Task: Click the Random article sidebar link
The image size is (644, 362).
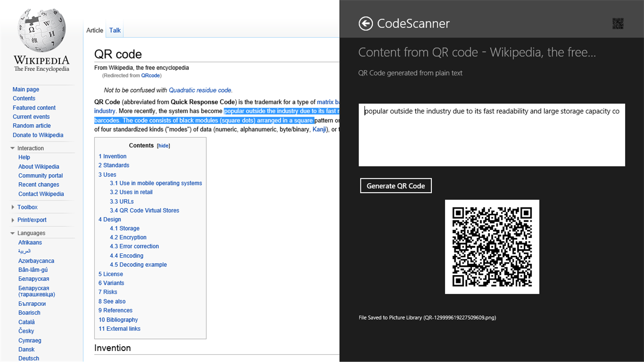Action: coord(31,126)
